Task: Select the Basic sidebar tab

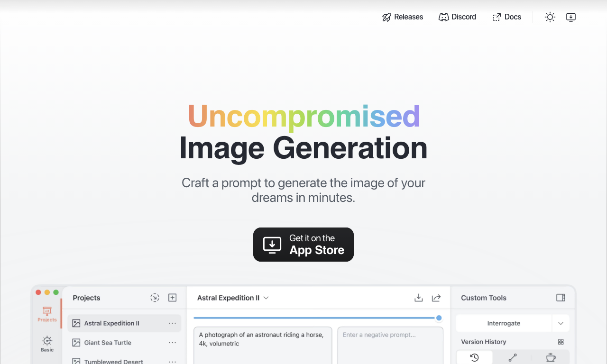Action: point(47,344)
